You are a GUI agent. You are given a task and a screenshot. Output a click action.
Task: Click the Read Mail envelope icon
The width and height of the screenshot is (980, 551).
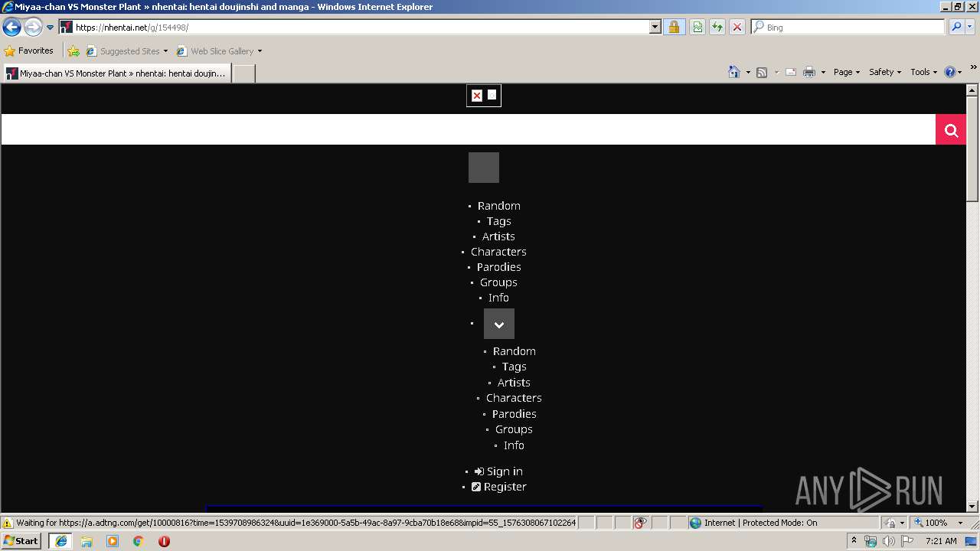coord(791,72)
